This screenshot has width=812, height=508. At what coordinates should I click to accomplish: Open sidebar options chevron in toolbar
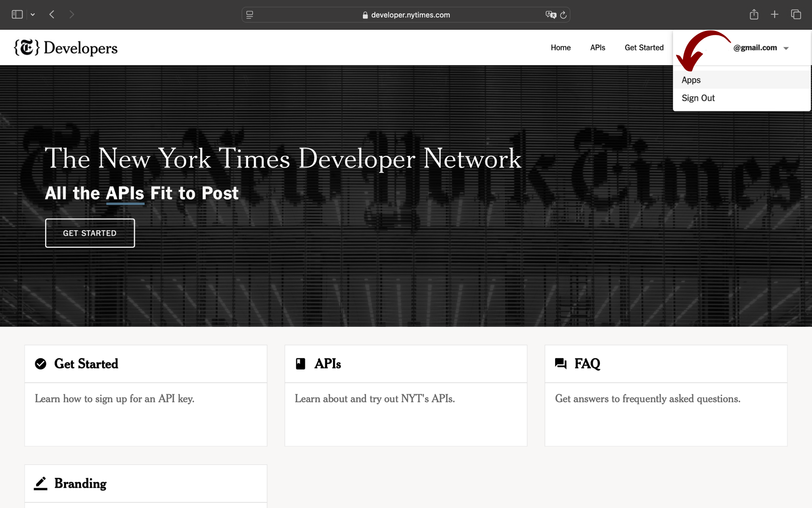pyautogui.click(x=33, y=15)
